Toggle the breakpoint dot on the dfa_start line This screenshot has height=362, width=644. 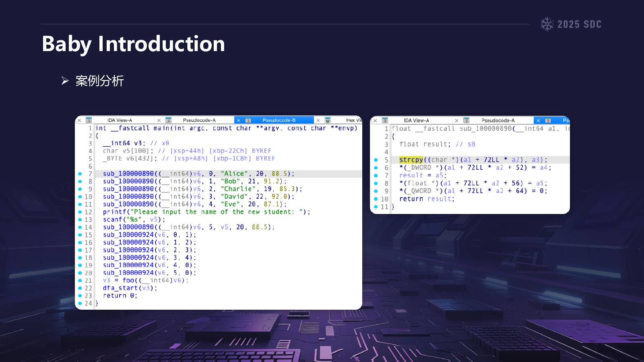80,288
